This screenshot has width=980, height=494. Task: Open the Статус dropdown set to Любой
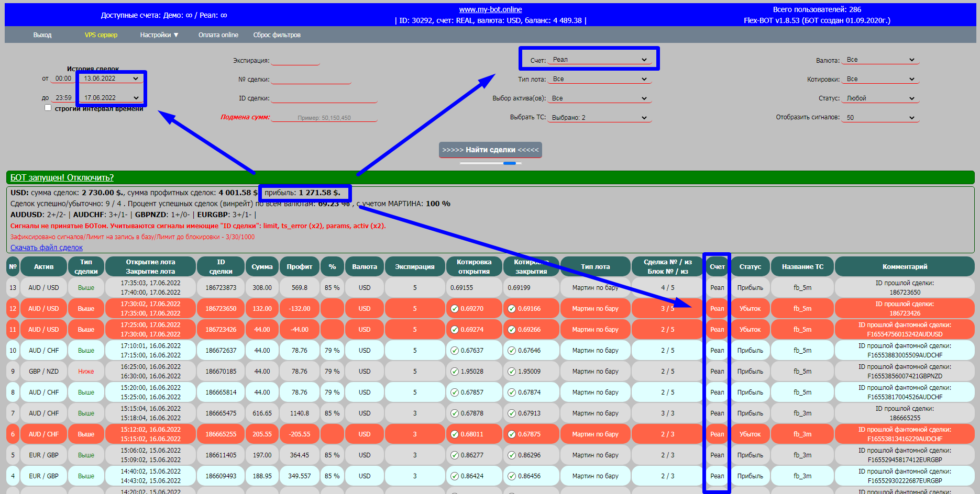[x=880, y=98]
